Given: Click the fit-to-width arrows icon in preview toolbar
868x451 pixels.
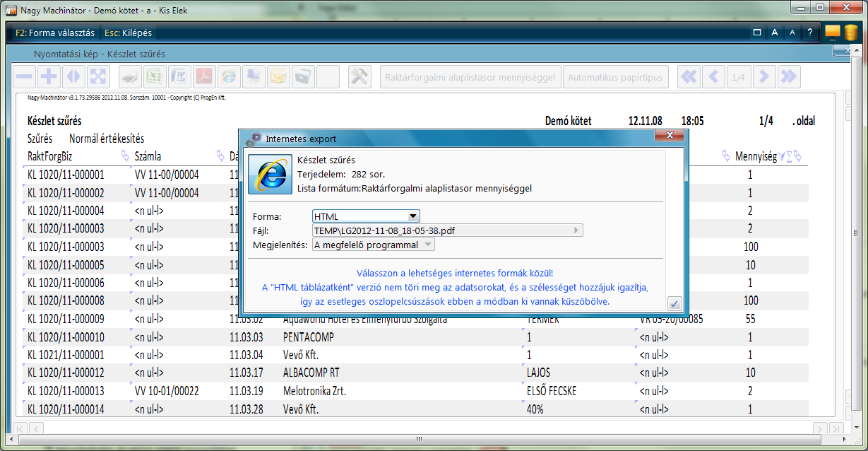Looking at the screenshot, I should (x=73, y=77).
